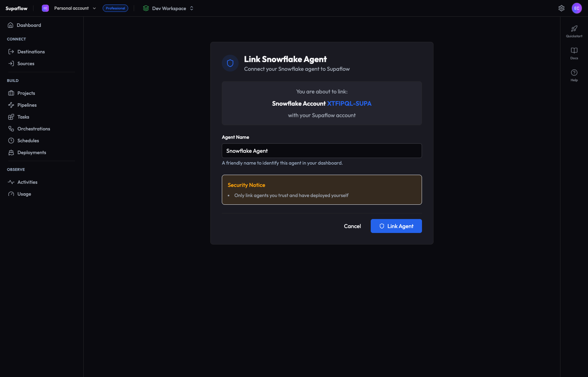Select the Destinations menu item
The image size is (588, 377).
click(31, 51)
